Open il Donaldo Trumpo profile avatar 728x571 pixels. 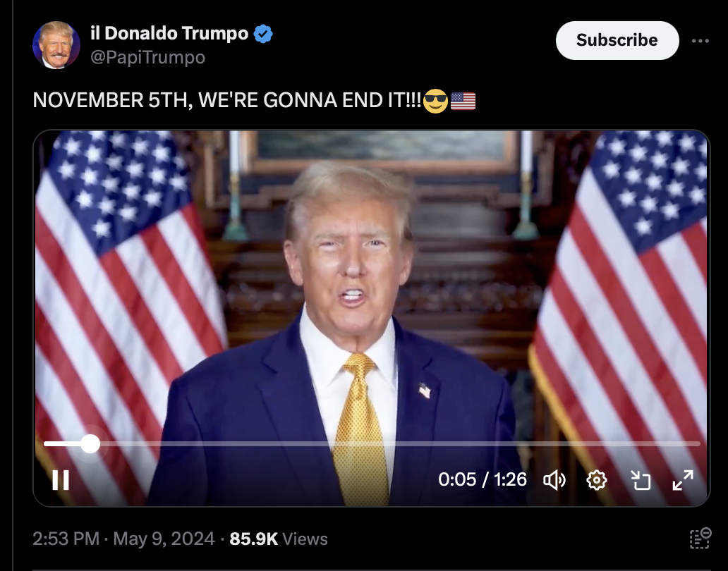[x=56, y=45]
